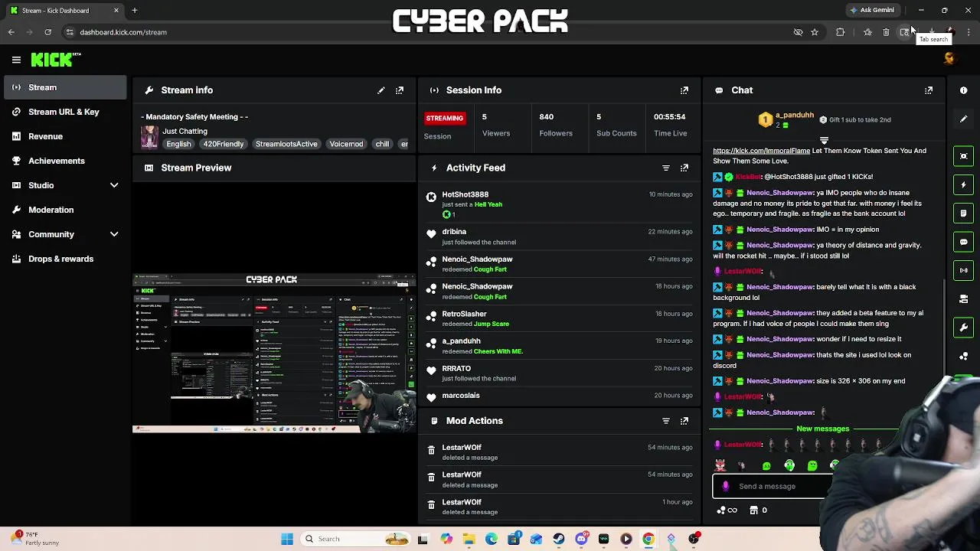Reload the page in the browser

[x=47, y=32]
